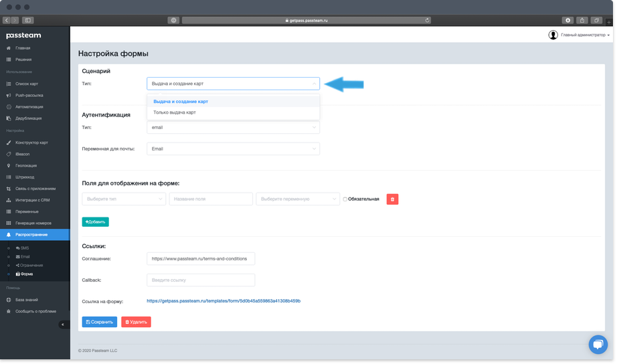Open the Ограничения submenu item

coord(29,266)
